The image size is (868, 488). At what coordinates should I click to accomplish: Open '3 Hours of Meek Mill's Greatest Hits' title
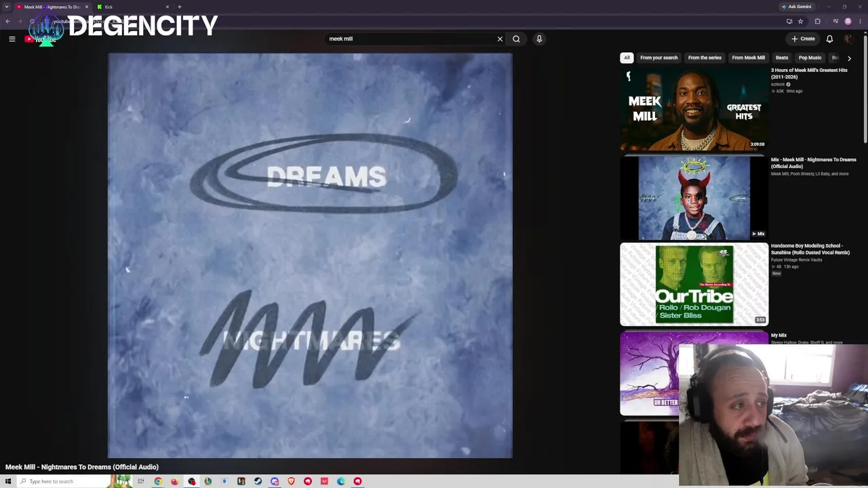click(x=809, y=73)
